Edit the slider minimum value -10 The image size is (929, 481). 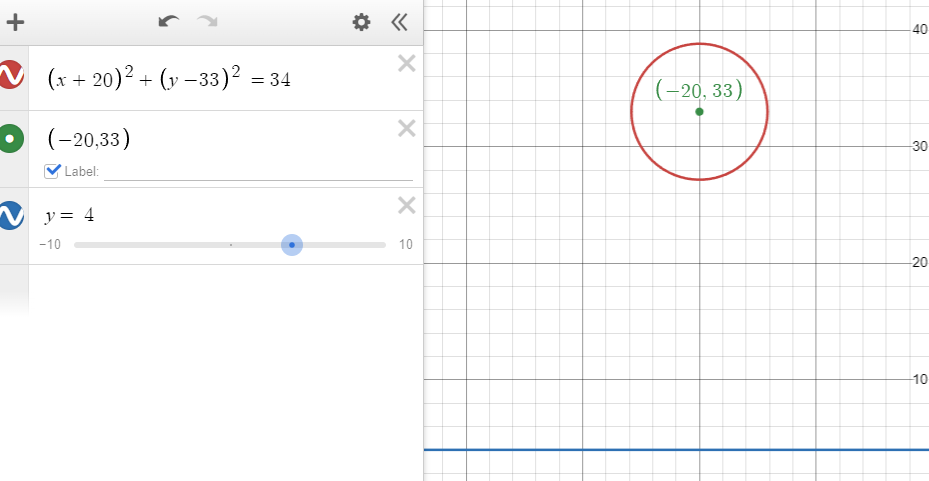(50, 245)
